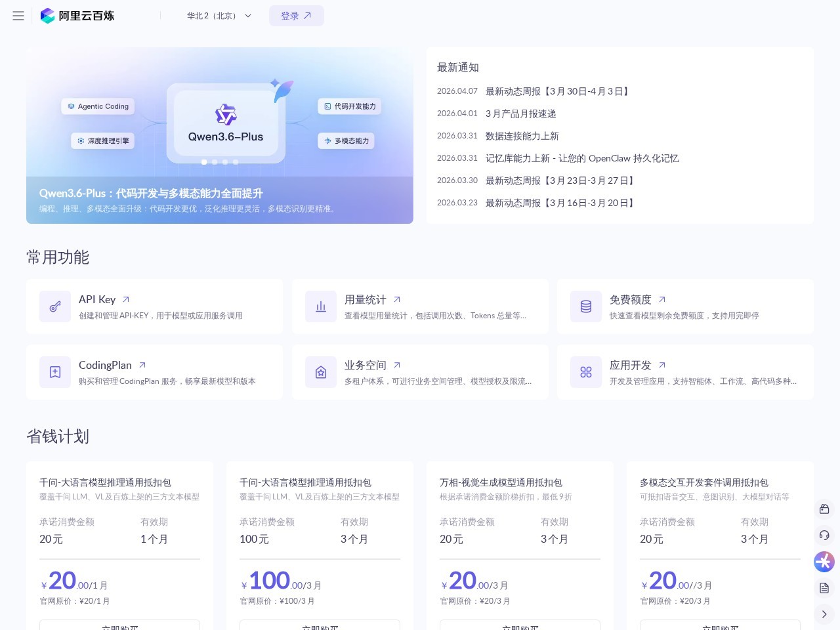Click the 多模态能力 tag on banner
This screenshot has width=840, height=630.
[x=346, y=140]
